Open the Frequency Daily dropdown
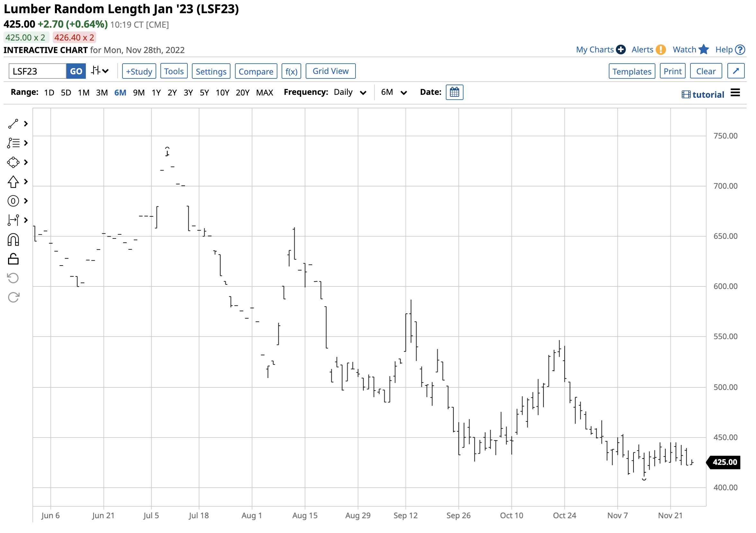The image size is (756, 533). pyautogui.click(x=350, y=93)
